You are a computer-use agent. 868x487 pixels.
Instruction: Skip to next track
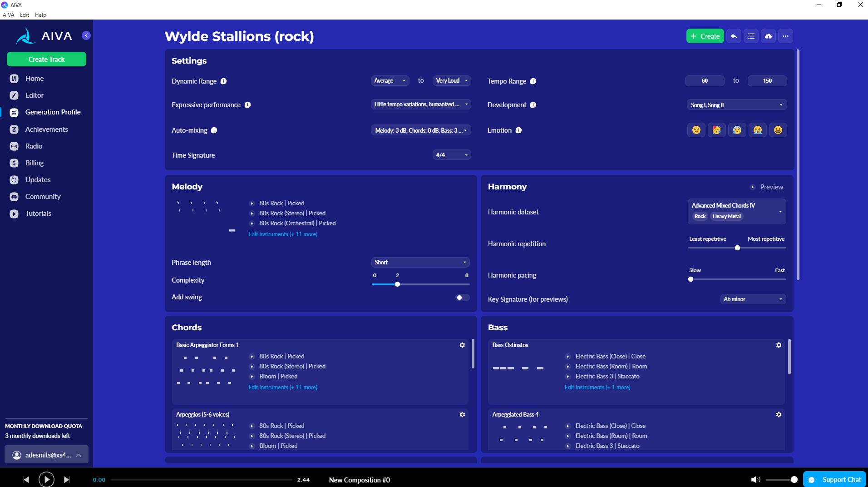(x=67, y=480)
